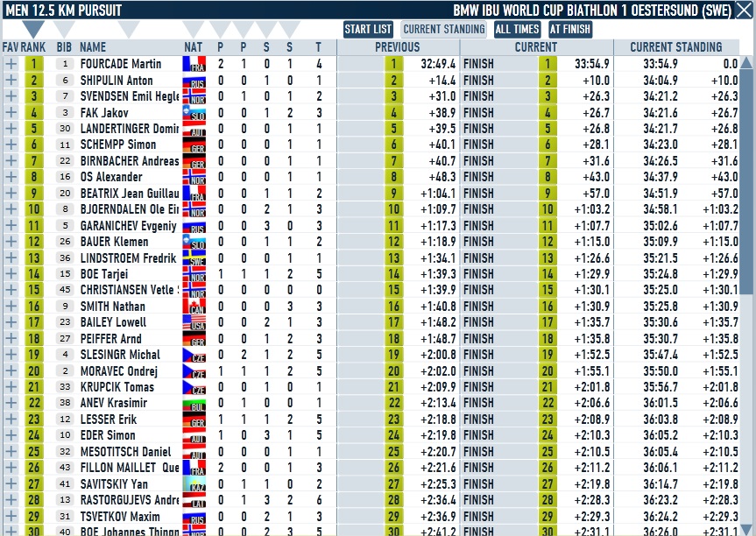This screenshot has height=536, width=756.
Task: Click the PREVIOUS column header
Action: [x=398, y=47]
